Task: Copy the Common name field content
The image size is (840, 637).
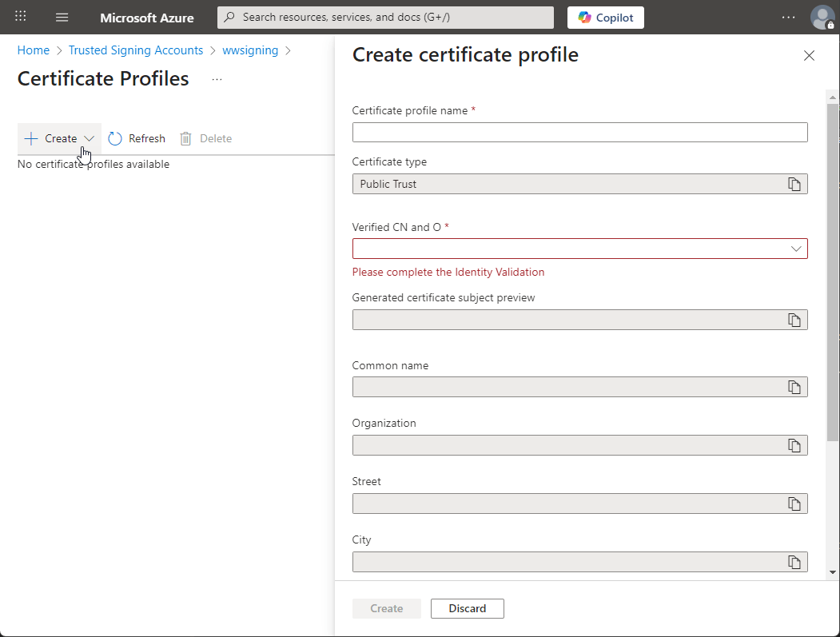Action: coord(794,387)
